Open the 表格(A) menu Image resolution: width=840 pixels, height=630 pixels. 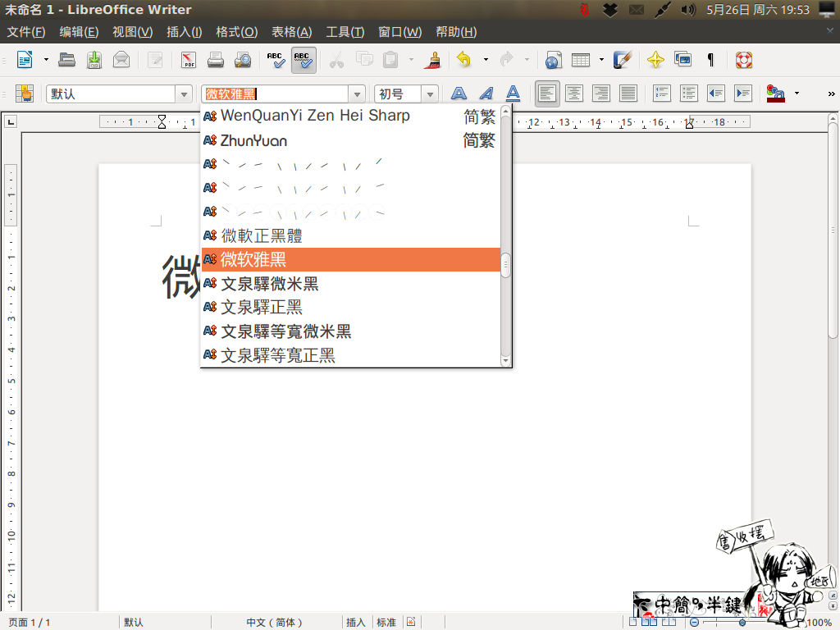pyautogui.click(x=291, y=32)
